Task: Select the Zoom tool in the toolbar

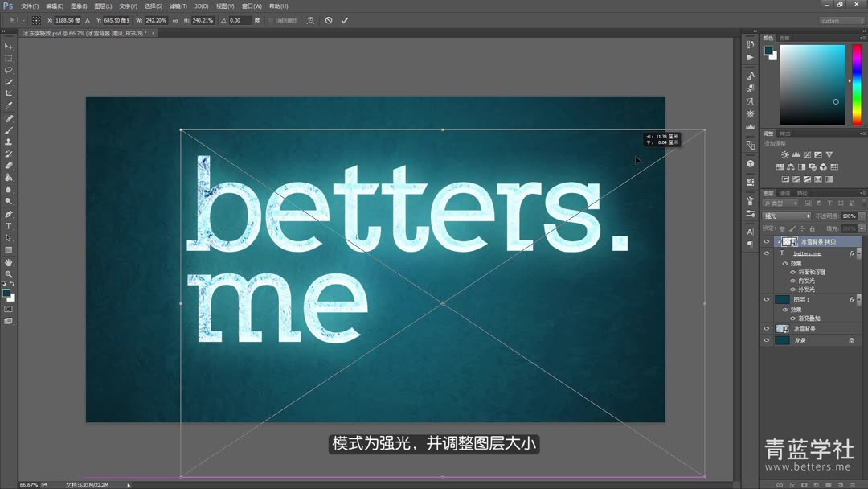Action: 10,275
